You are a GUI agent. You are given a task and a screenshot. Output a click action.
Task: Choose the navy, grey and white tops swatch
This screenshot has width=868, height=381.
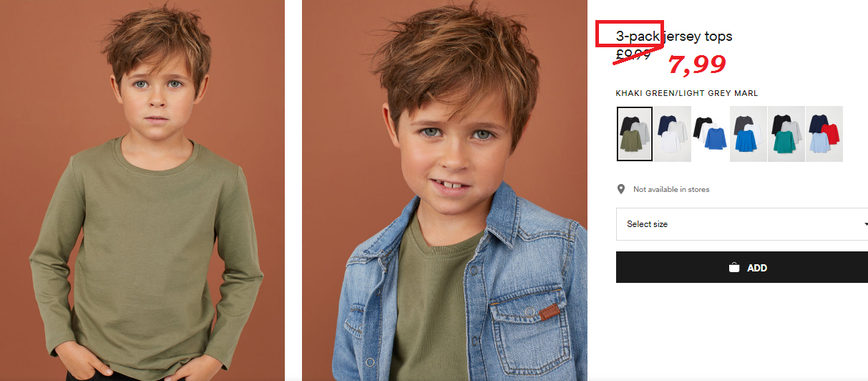tap(672, 134)
